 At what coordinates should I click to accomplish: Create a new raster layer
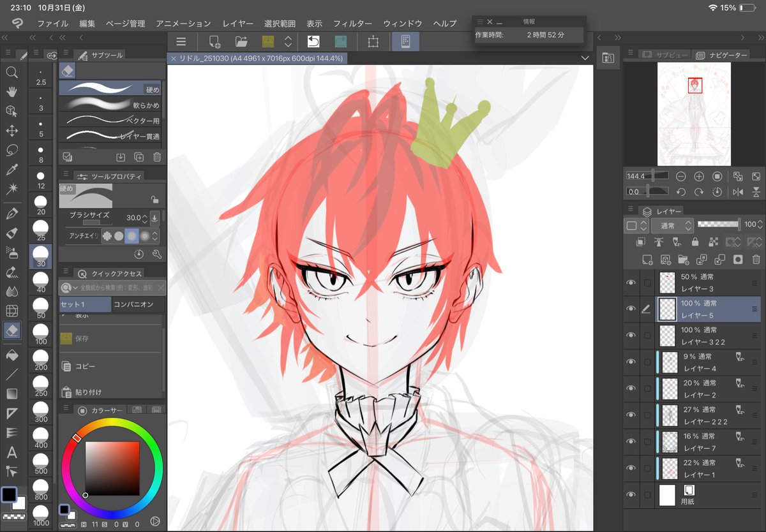coord(647,260)
